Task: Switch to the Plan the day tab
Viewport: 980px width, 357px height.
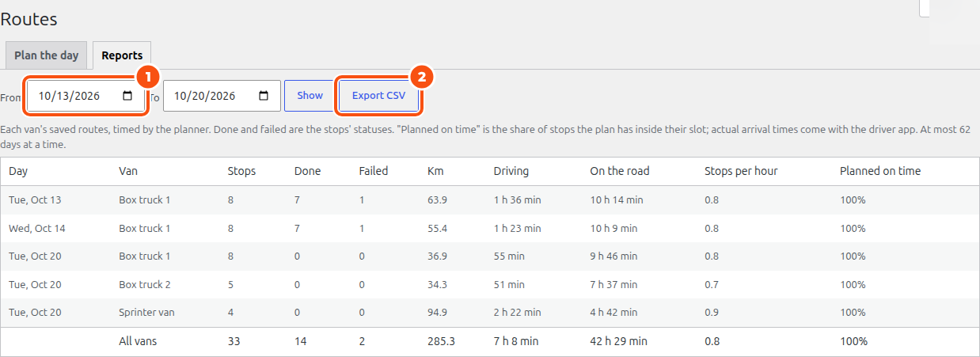Action: pos(47,55)
